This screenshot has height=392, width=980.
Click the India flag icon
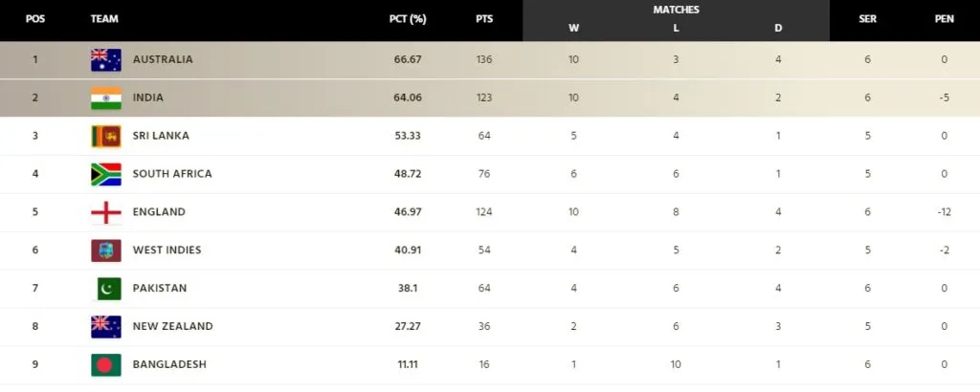[x=106, y=98]
